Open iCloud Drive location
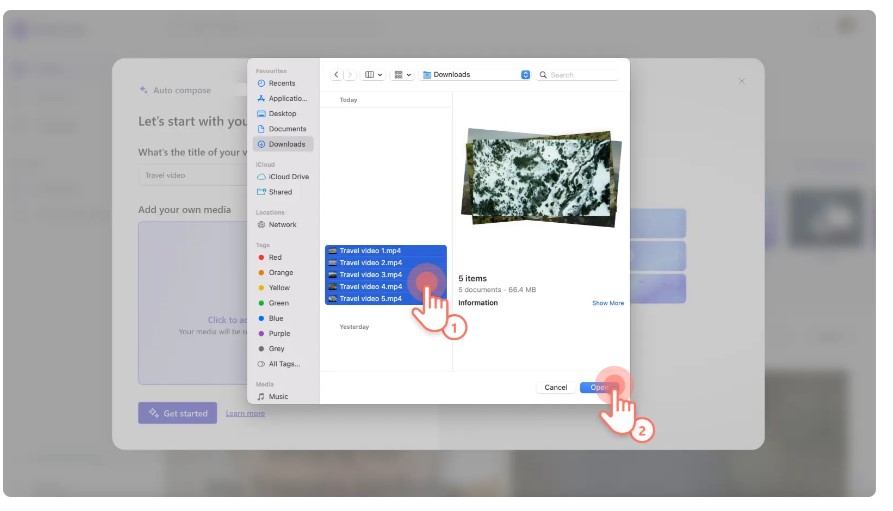The width and height of the screenshot is (893, 511). click(282, 177)
